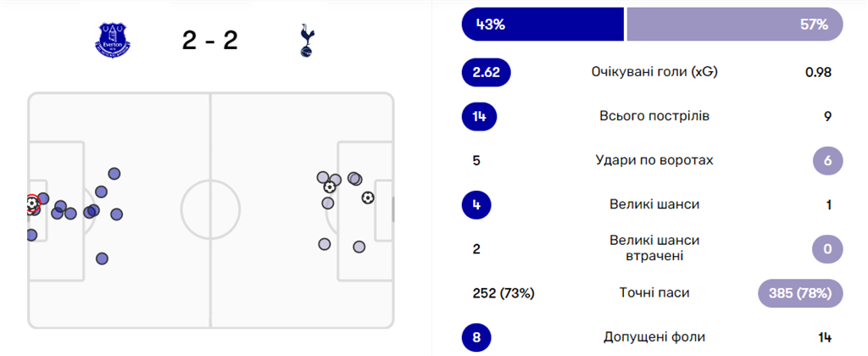Click the 14 total shots badge
The height and width of the screenshot is (356, 868).
tap(479, 116)
